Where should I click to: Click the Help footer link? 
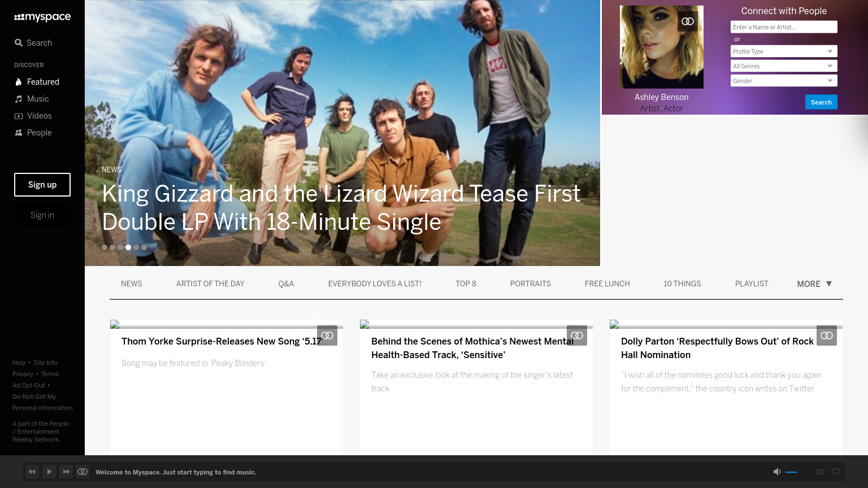tap(19, 363)
